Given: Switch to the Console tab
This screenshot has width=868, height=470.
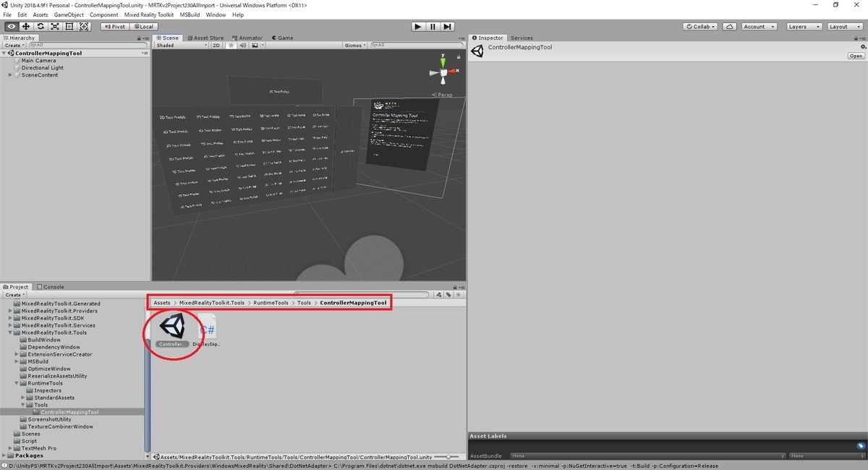Looking at the screenshot, I should coord(51,287).
